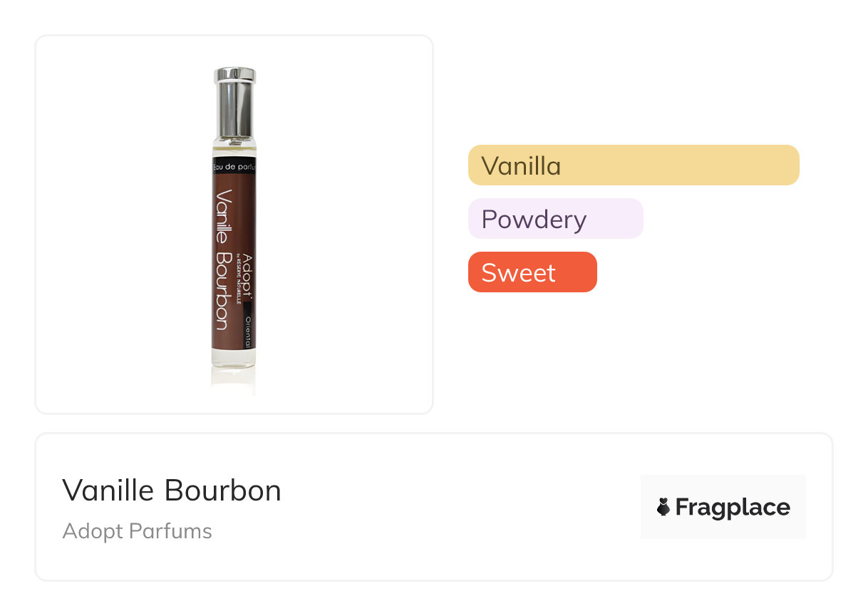Select the Powdery accord bar
The image size is (868, 616).
pyautogui.click(x=555, y=219)
